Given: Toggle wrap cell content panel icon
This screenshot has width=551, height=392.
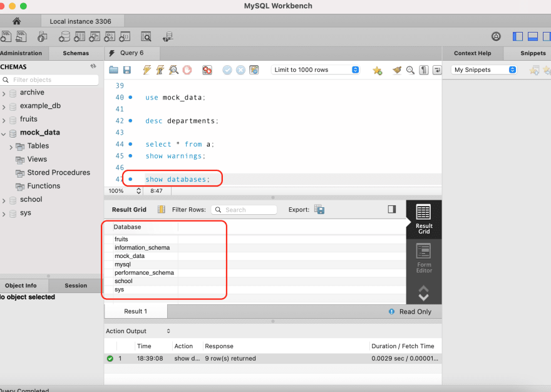Looking at the screenshot, I should click(x=392, y=209).
